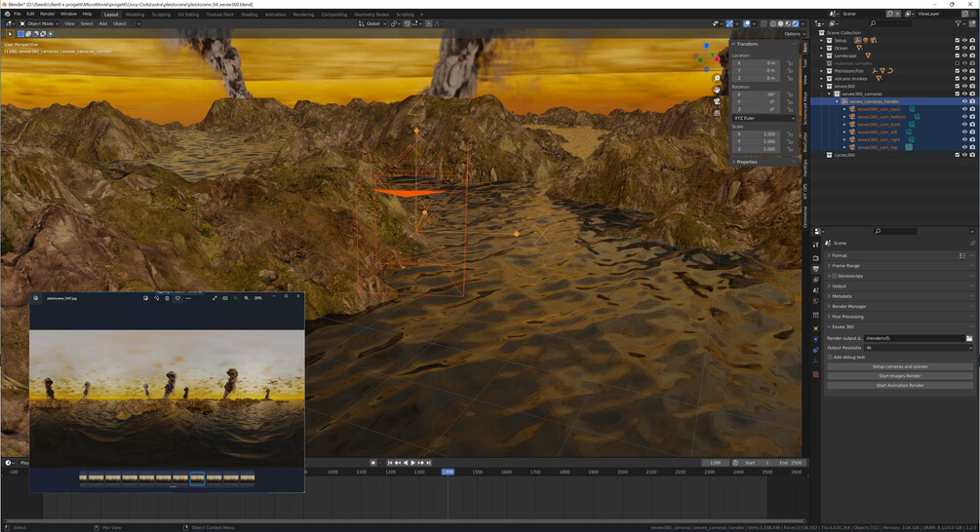Toggle camera view in viewport
980x532 pixels.
coord(717,101)
